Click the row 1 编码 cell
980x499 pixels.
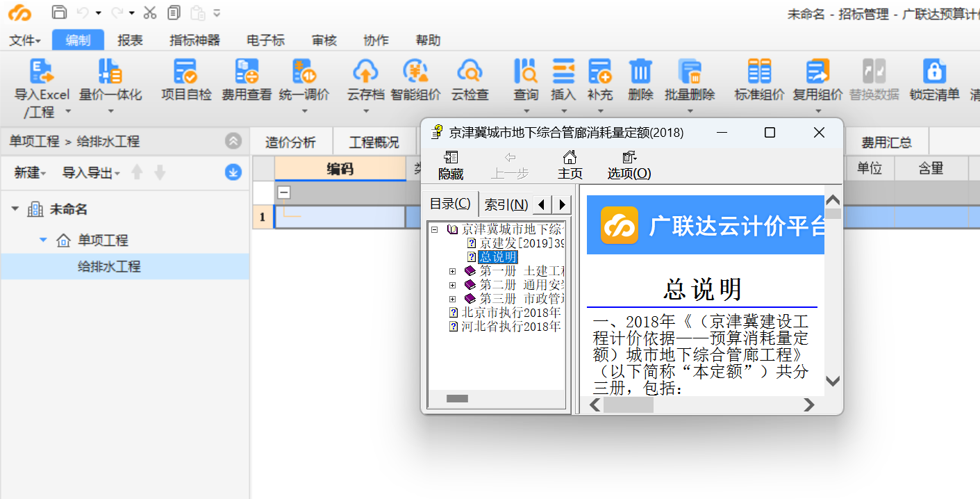(340, 217)
